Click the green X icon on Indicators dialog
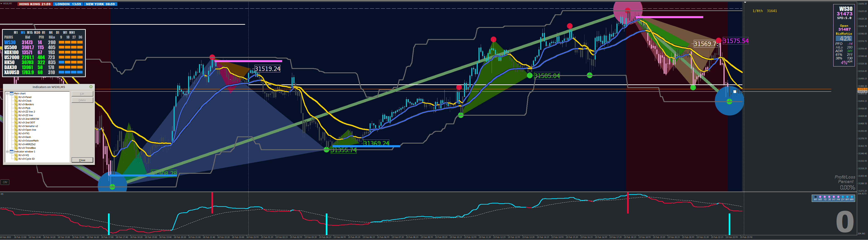Viewport: 868px width, 240px height. click(x=91, y=87)
